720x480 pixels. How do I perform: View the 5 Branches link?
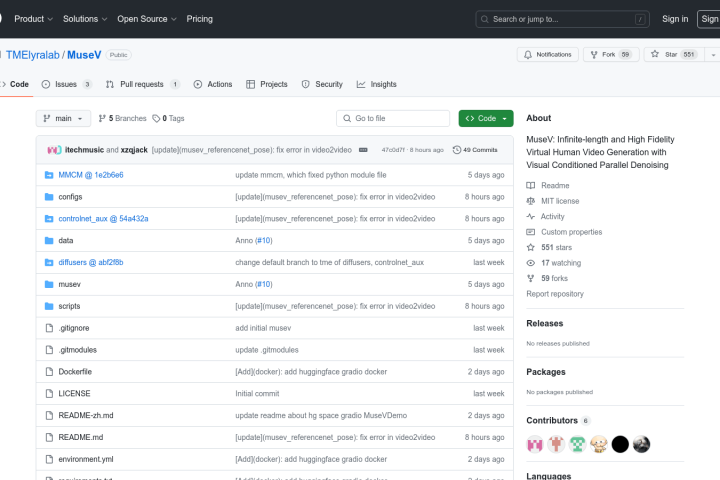click(x=122, y=118)
